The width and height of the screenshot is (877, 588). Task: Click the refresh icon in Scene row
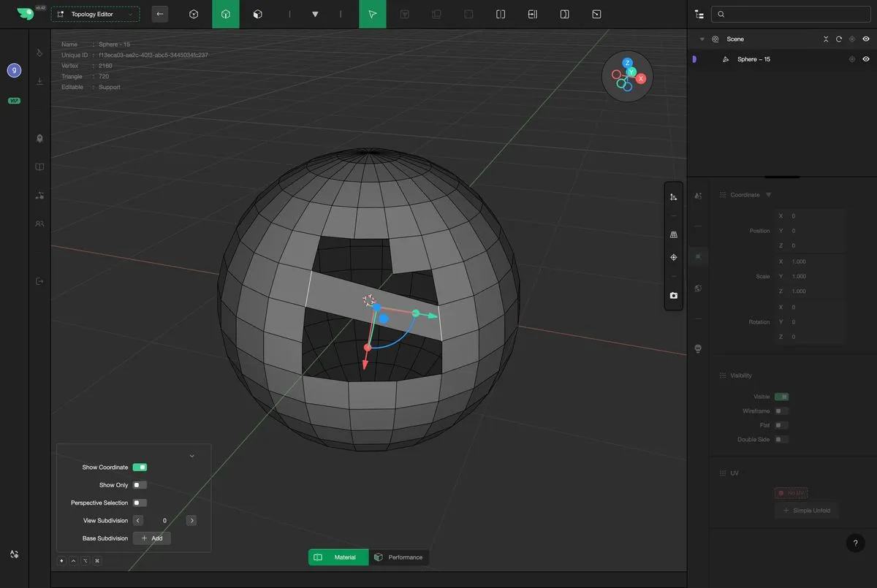pyautogui.click(x=839, y=39)
